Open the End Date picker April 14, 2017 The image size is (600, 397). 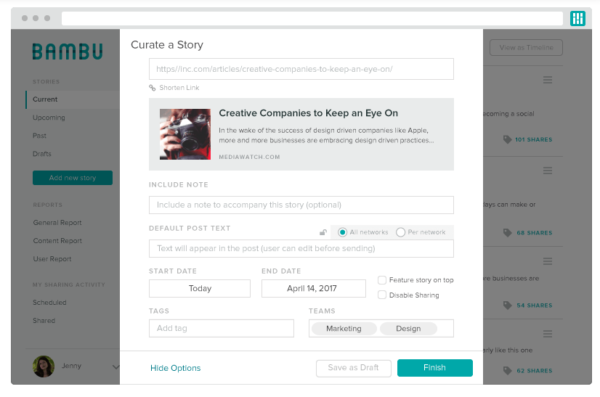[x=313, y=288]
